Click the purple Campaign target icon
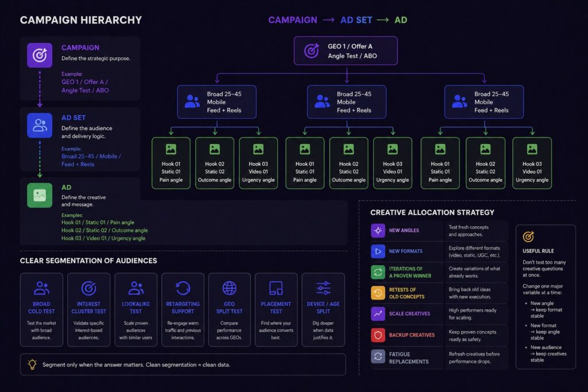This screenshot has height=392, width=588. coord(40,55)
